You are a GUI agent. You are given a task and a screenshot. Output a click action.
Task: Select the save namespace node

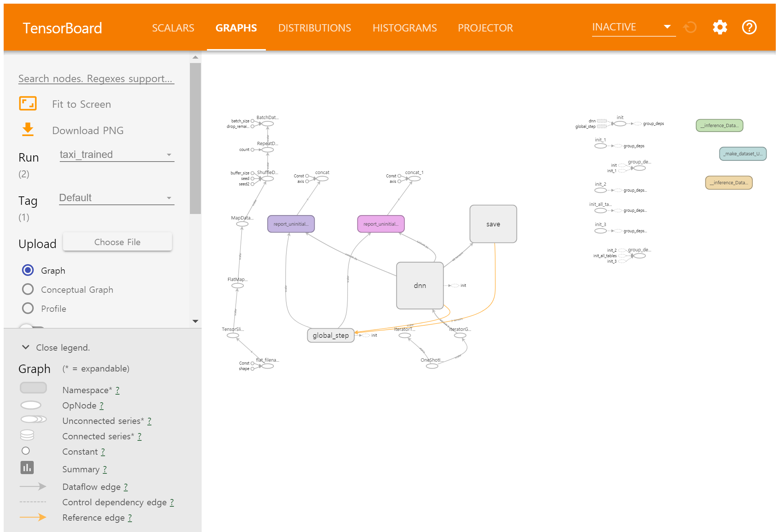click(x=493, y=224)
